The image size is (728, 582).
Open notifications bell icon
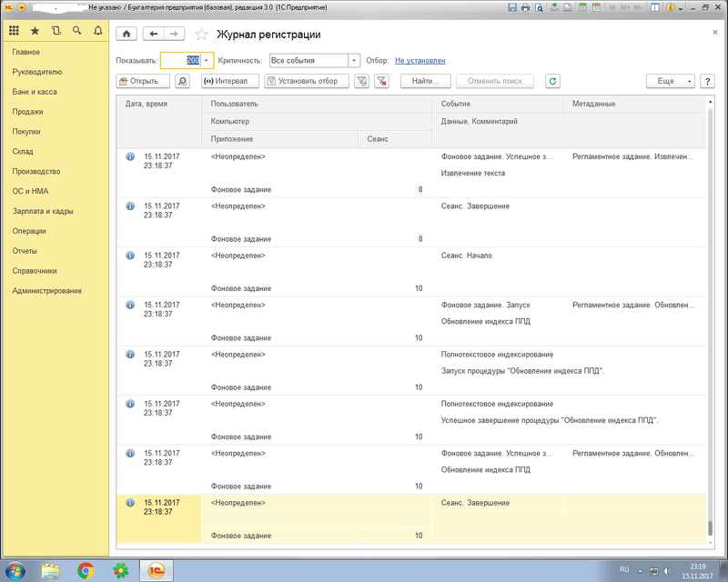[x=97, y=31]
